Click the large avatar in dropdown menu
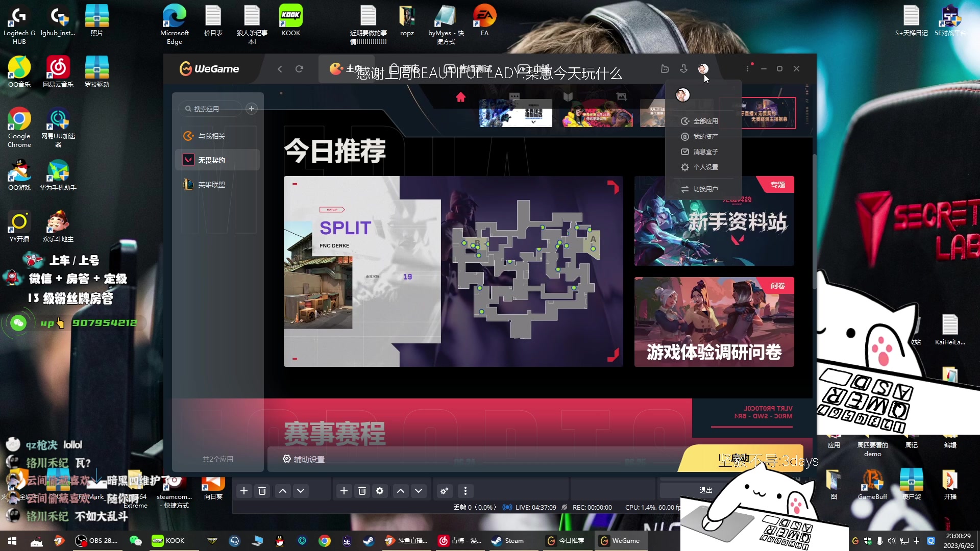Viewport: 980px width, 551px height. [x=682, y=95]
